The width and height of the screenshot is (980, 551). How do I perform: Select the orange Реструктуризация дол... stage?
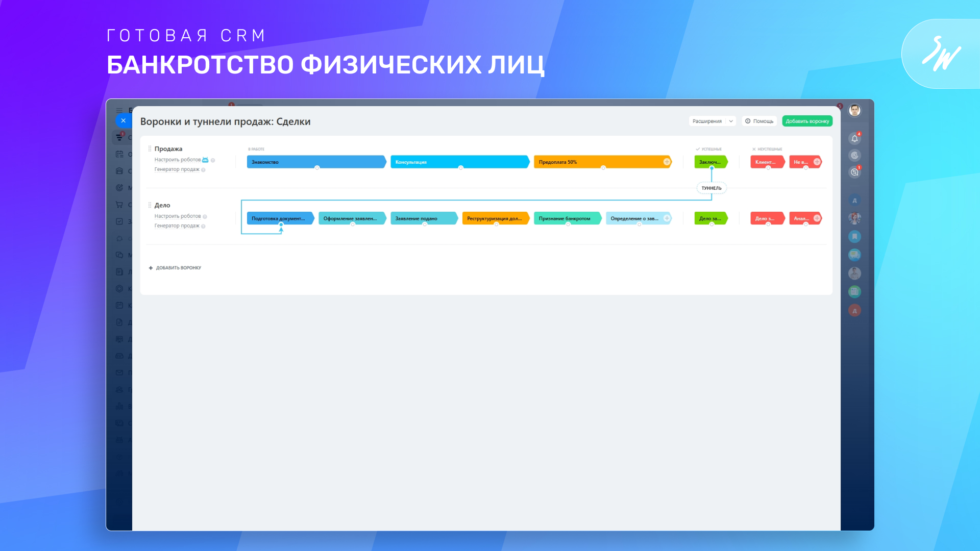(495, 218)
